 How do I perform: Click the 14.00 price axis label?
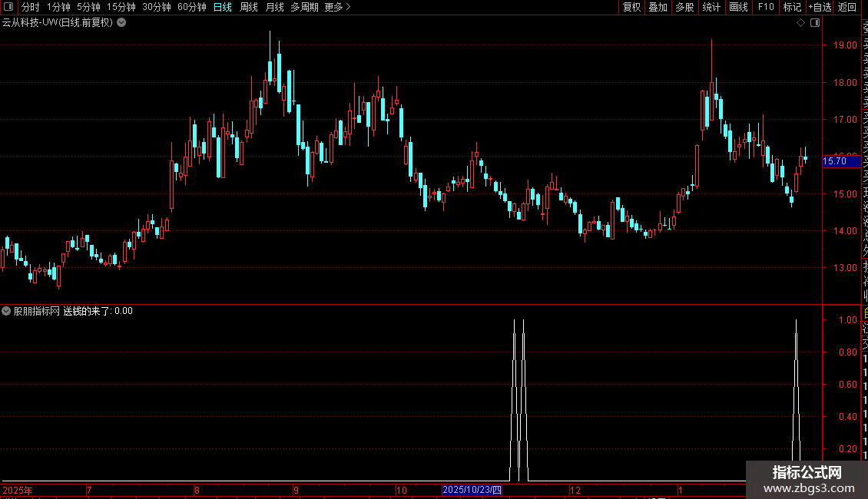(845, 231)
